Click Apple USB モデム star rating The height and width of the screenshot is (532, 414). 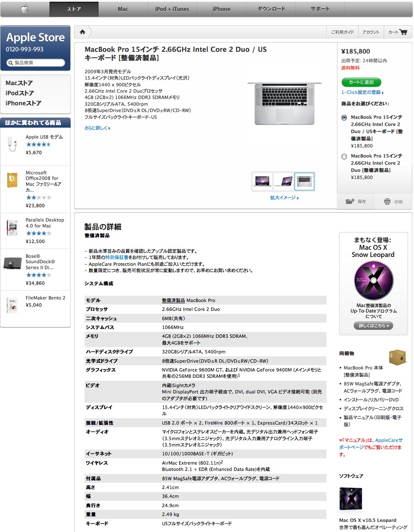[38, 144]
